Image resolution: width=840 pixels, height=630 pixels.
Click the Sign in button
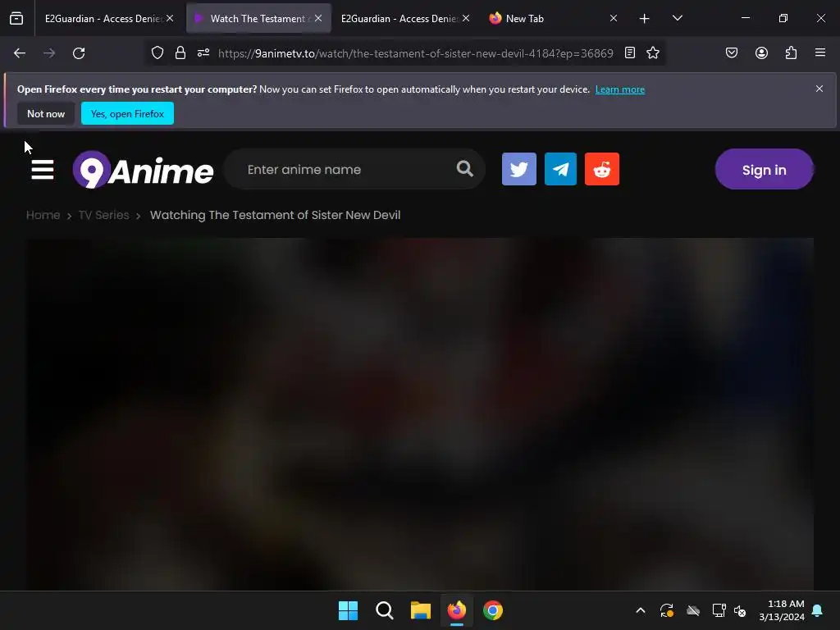(x=764, y=170)
